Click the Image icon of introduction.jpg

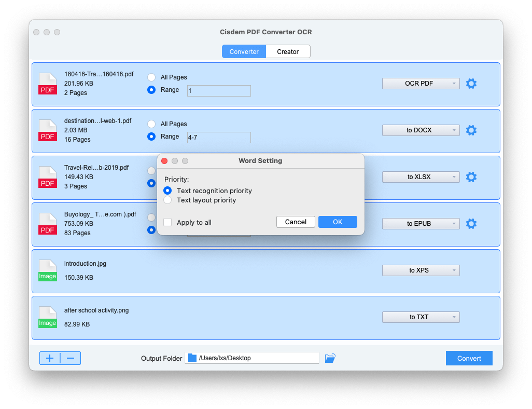coord(48,270)
